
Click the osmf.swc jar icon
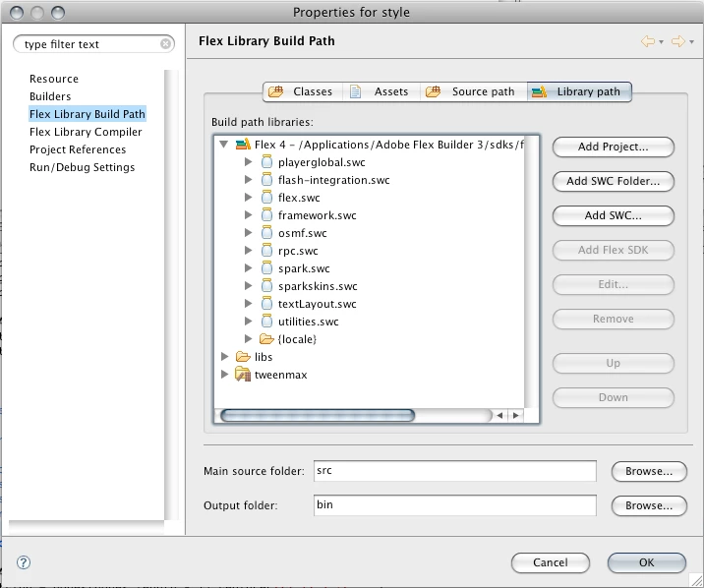tap(266, 233)
